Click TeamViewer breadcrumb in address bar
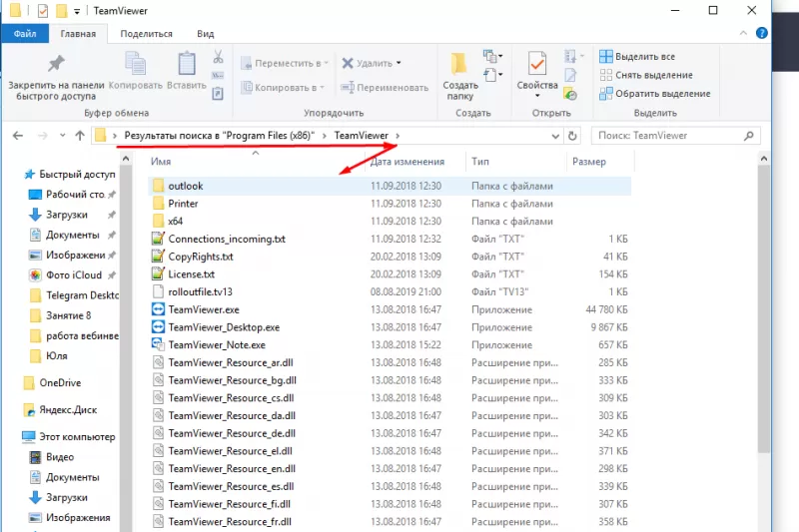Viewport: 799px width, 532px height. [x=362, y=136]
